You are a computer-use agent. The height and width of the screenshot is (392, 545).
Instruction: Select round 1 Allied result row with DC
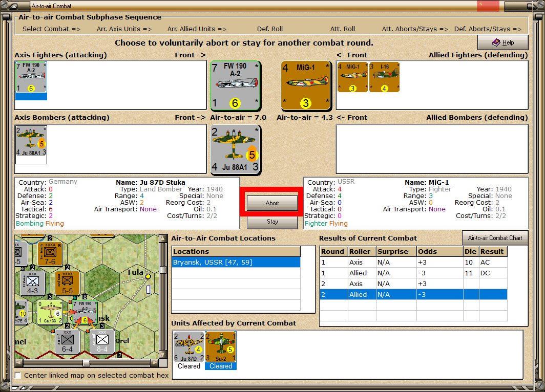point(413,273)
